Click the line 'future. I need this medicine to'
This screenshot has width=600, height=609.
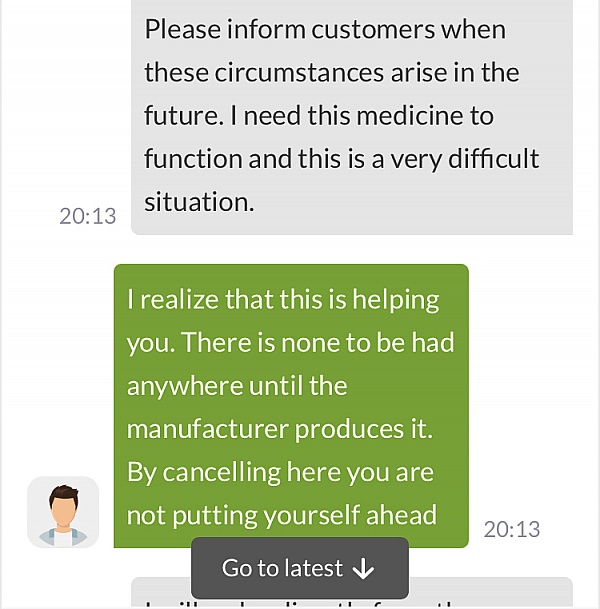point(319,116)
